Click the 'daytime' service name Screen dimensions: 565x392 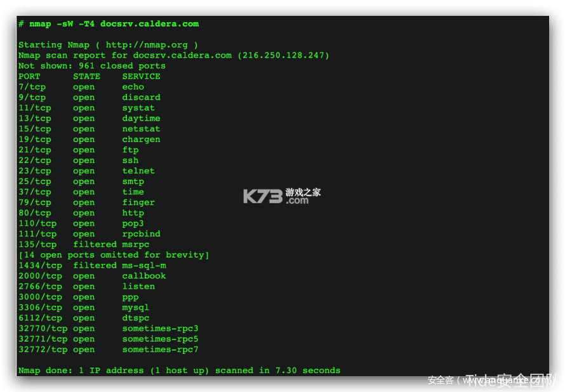point(141,119)
